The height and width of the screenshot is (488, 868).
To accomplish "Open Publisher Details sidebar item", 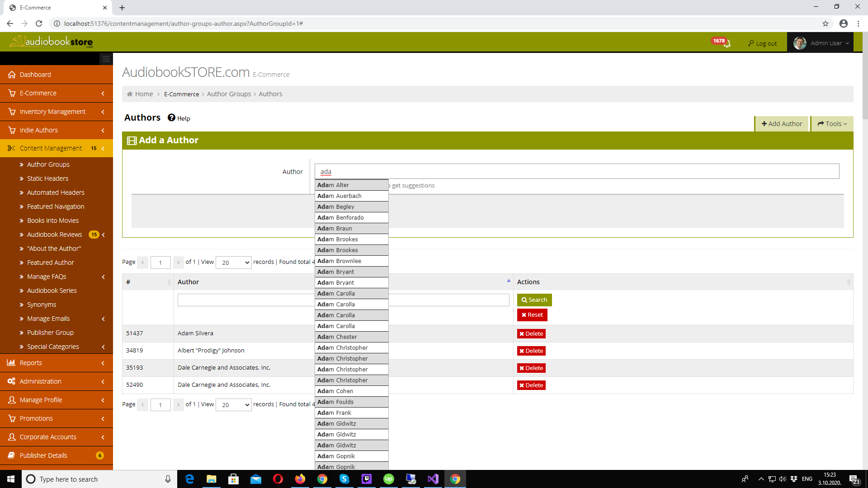I will (x=57, y=455).
